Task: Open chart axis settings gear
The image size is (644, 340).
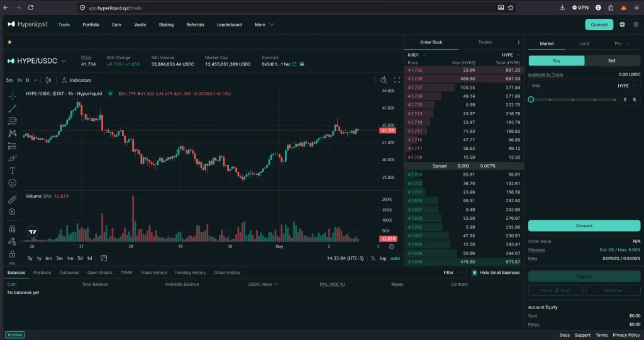Action: click(391, 247)
